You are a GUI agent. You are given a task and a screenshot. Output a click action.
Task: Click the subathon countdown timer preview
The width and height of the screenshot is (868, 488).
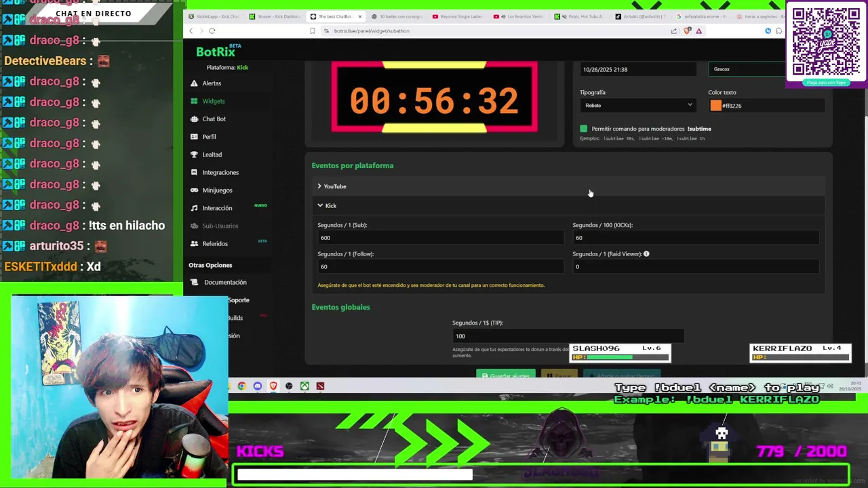click(435, 98)
